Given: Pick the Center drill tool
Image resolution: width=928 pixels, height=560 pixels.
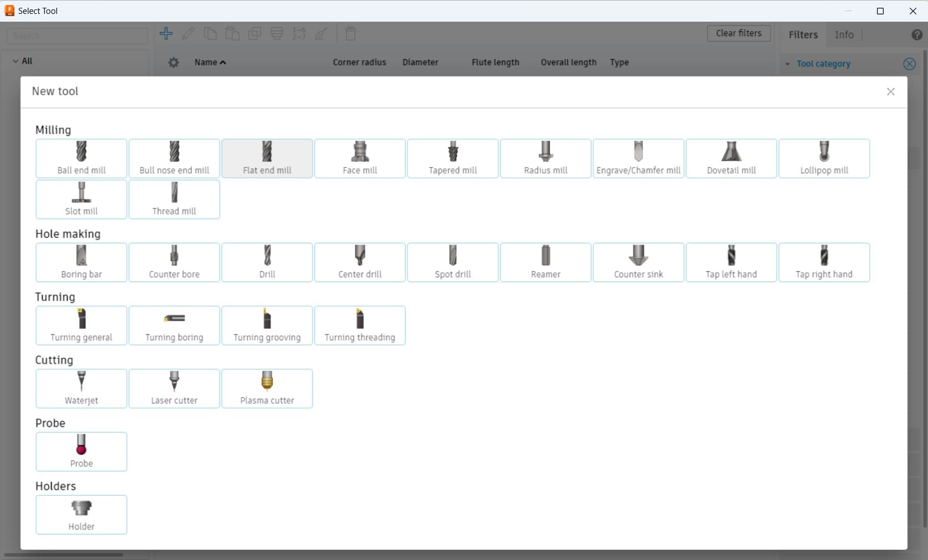Looking at the screenshot, I should 360,263.
